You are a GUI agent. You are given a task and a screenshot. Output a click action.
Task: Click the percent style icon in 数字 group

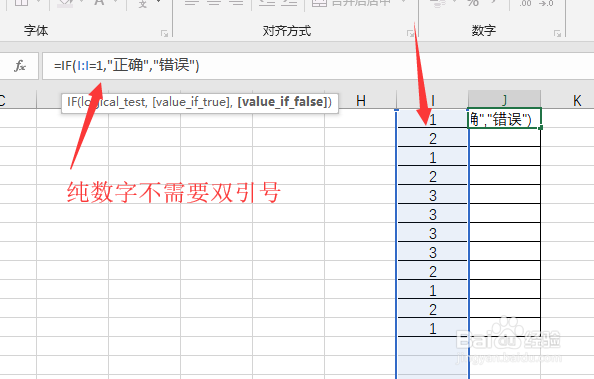click(x=473, y=3)
